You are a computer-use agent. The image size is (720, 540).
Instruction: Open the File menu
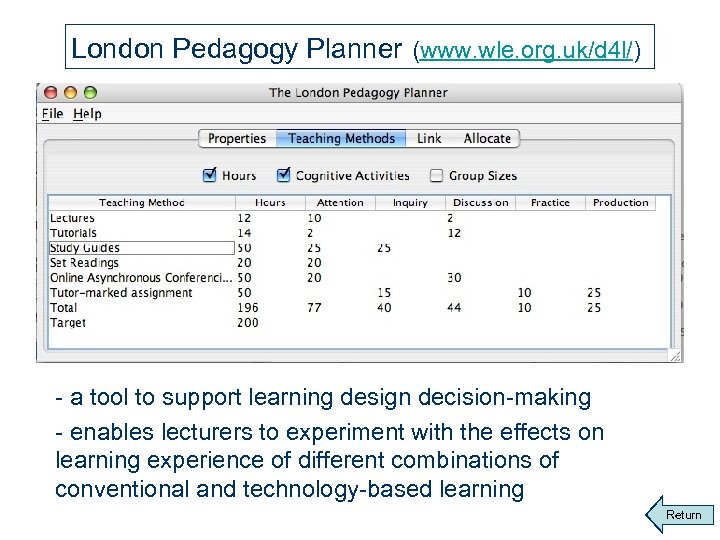(x=53, y=114)
